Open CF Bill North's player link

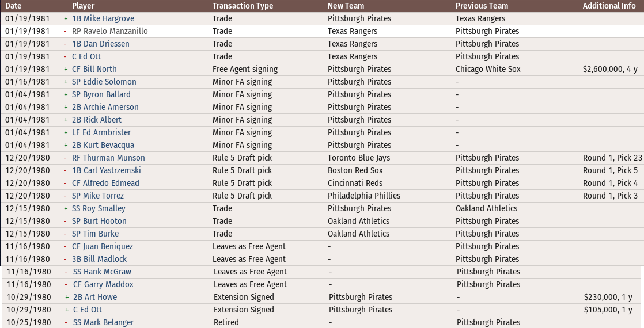click(x=94, y=69)
